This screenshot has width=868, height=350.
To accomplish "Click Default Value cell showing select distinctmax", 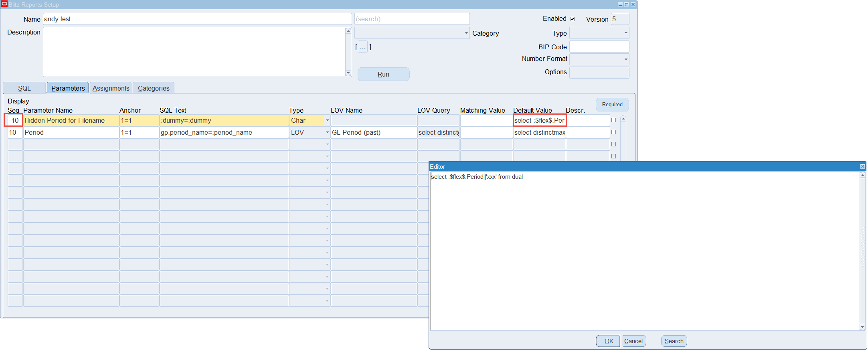I will pyautogui.click(x=540, y=132).
